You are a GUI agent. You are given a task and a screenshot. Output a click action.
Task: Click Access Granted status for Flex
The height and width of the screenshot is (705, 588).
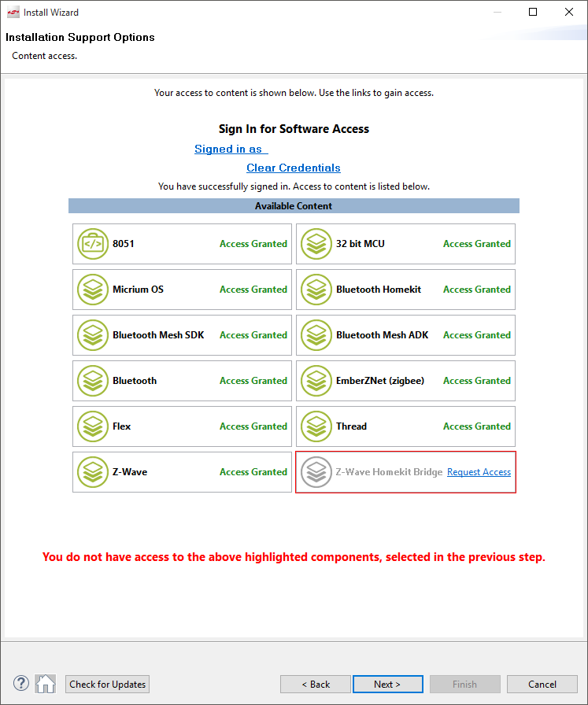[253, 426]
